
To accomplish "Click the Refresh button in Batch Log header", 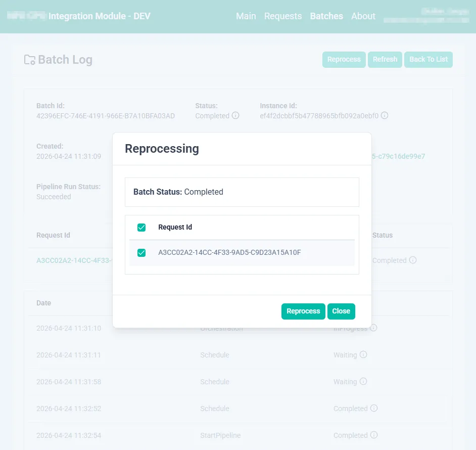I will coord(385,60).
